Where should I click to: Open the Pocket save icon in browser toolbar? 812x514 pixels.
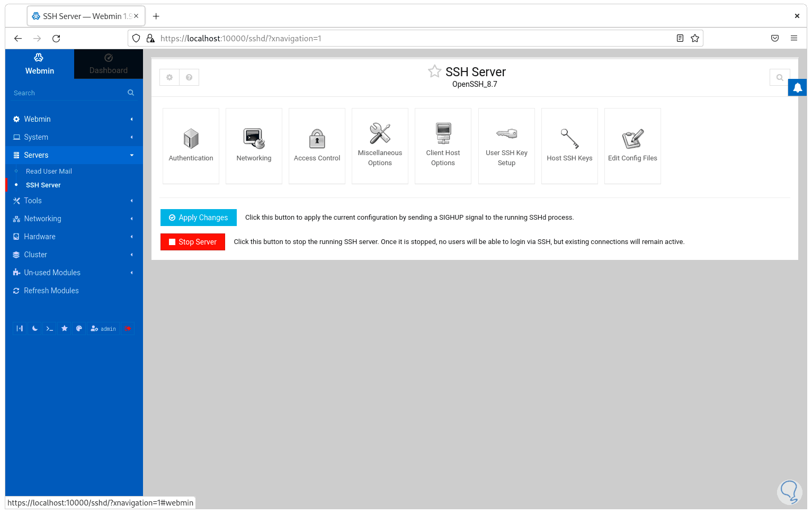click(775, 38)
